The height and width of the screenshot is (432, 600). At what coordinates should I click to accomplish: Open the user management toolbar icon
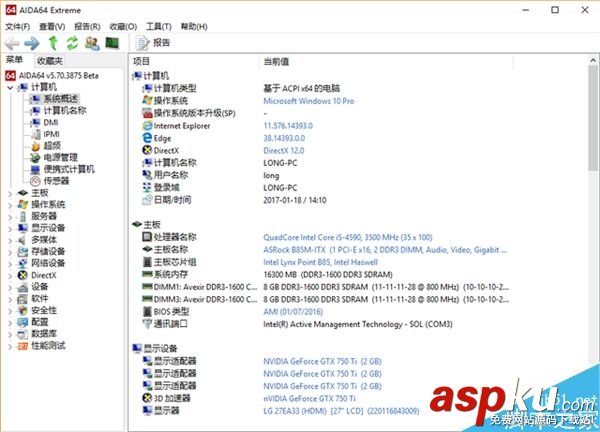[92, 43]
